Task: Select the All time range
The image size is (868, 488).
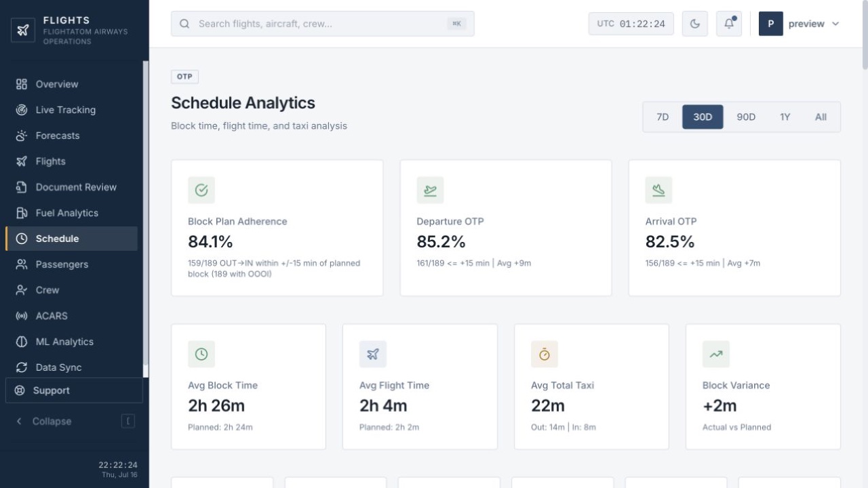Action: pos(821,117)
